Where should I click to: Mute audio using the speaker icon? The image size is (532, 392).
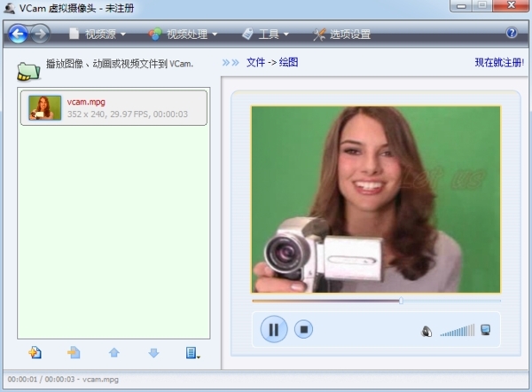point(426,331)
